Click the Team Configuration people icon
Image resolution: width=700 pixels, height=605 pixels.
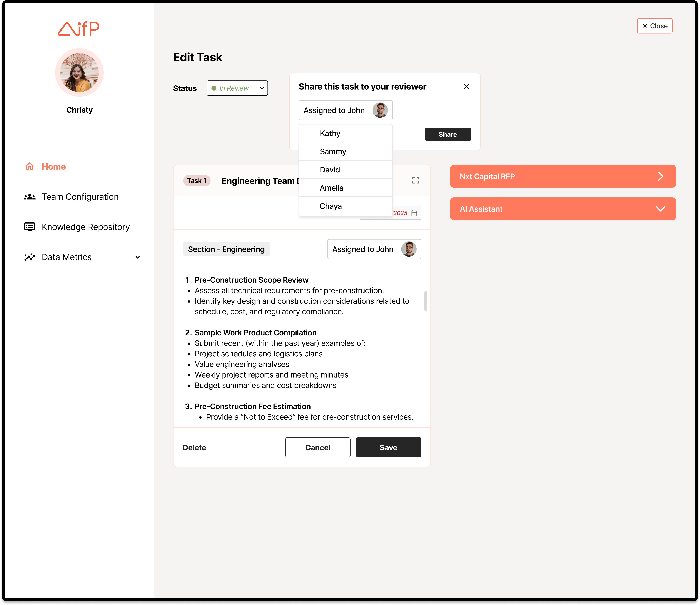[x=30, y=197]
